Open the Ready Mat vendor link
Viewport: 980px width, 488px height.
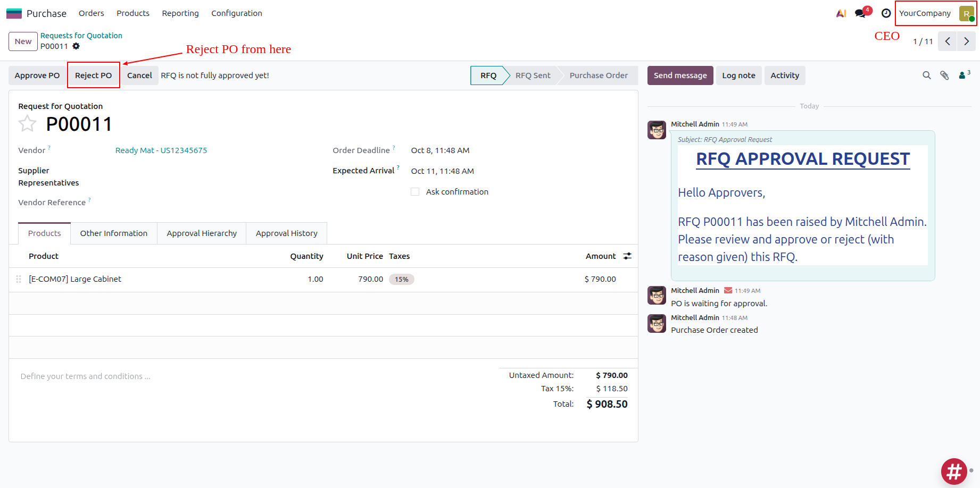[x=161, y=150]
